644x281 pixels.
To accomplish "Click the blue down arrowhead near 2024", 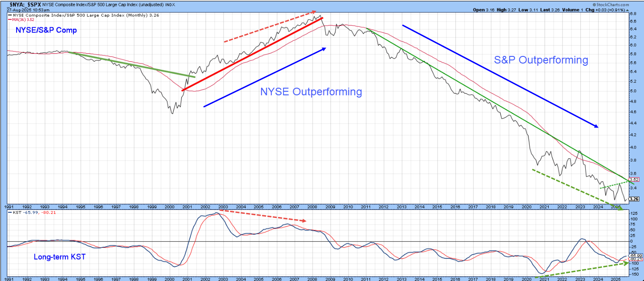I will coord(596,126).
